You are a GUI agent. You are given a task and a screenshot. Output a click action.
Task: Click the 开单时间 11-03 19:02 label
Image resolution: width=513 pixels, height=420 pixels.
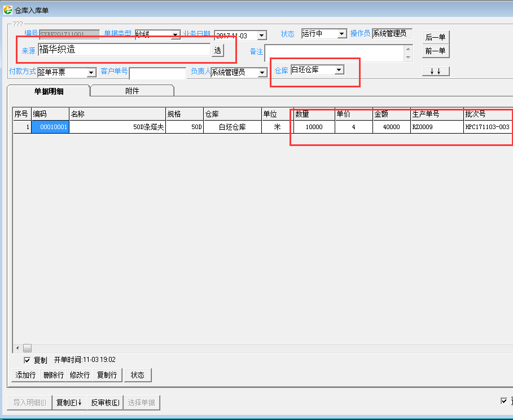(85, 360)
